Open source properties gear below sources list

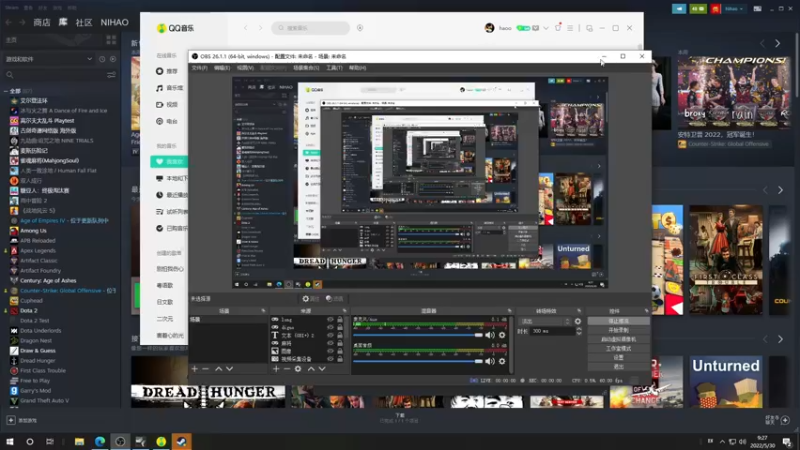[x=298, y=369]
